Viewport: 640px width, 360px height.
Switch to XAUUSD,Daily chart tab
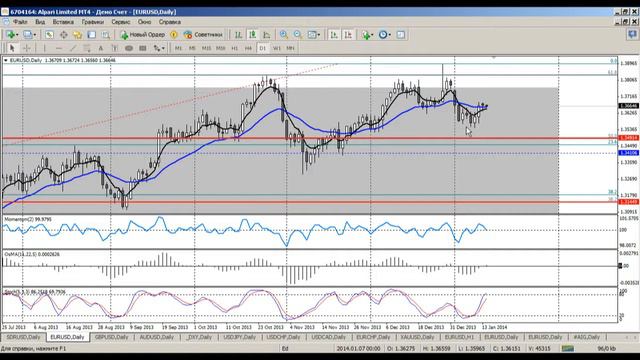click(417, 337)
